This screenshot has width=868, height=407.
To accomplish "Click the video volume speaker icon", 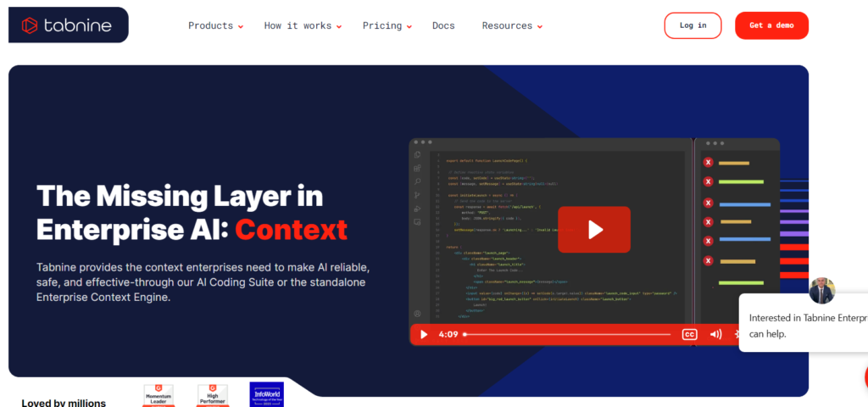I will click(715, 334).
